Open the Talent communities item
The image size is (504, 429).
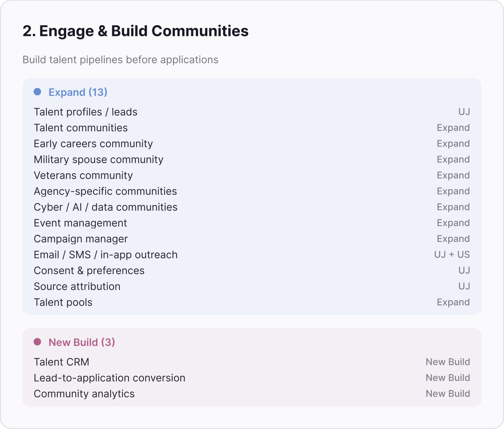click(252, 128)
